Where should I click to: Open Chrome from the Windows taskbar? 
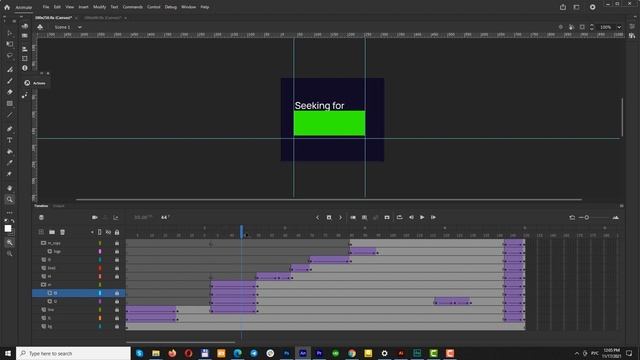(352, 353)
